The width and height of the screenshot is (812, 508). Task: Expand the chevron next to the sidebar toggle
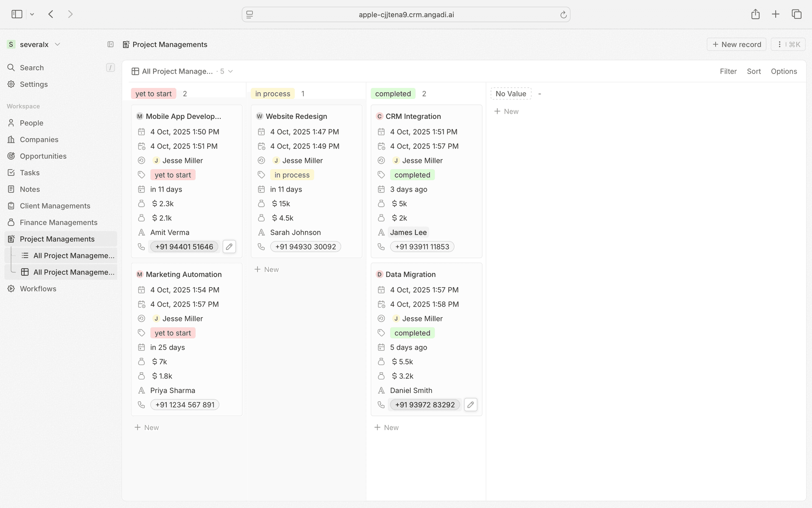click(32, 14)
